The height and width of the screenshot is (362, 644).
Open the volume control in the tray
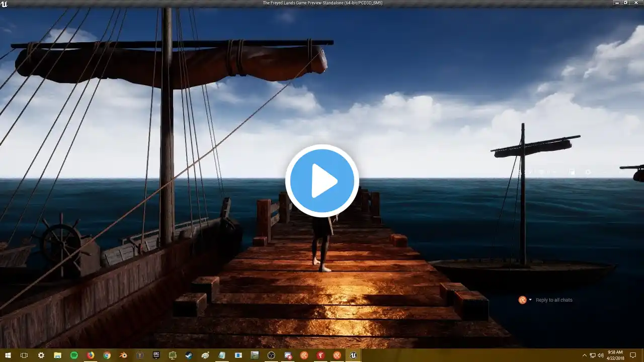coord(601,355)
